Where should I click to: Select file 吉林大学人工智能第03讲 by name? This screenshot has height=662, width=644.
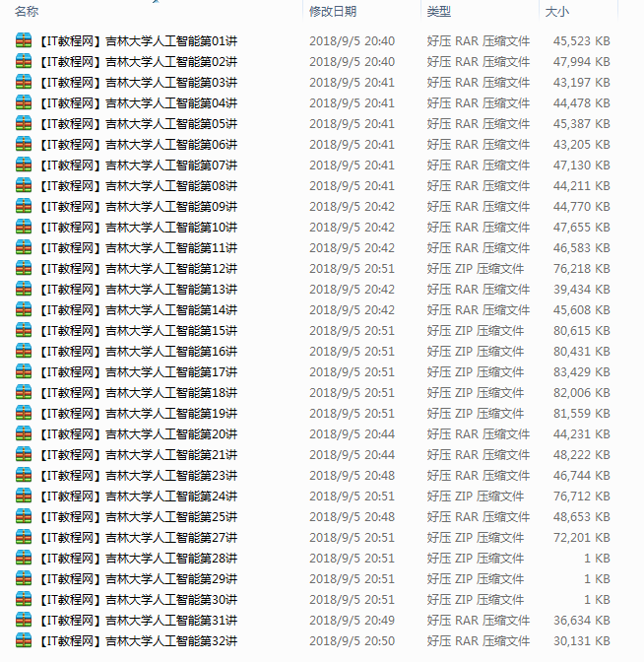coord(139,83)
